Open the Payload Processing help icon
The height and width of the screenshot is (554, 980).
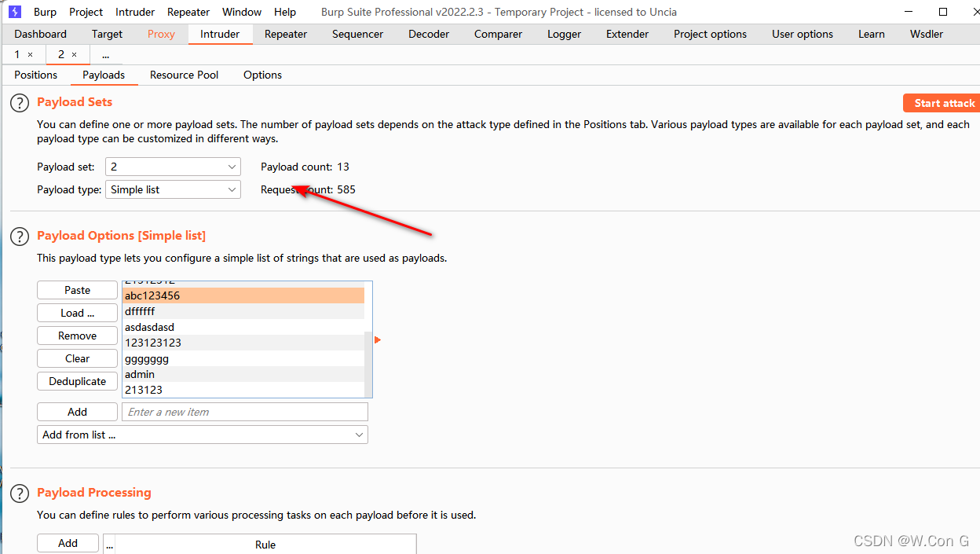20,493
